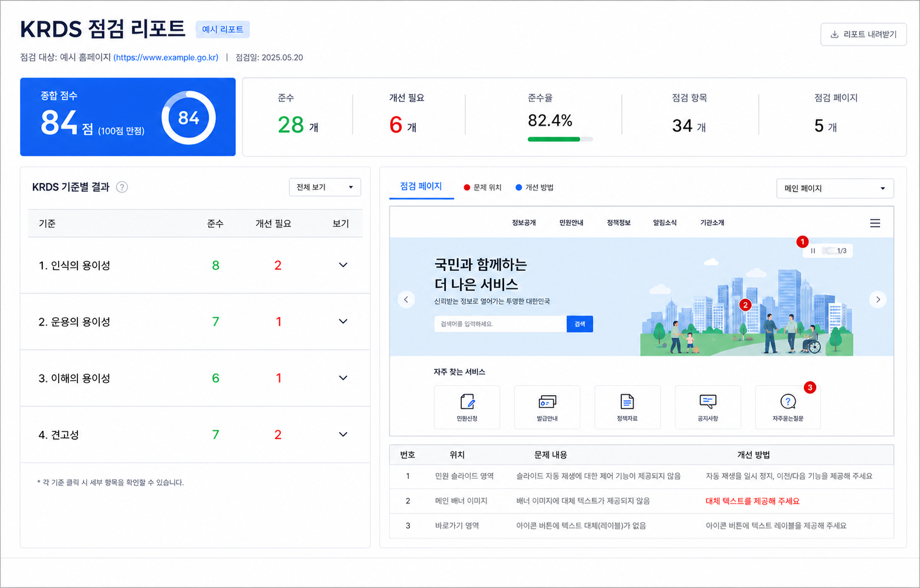Click the 기관소개 menu item
The width and height of the screenshot is (920, 588).
712,223
